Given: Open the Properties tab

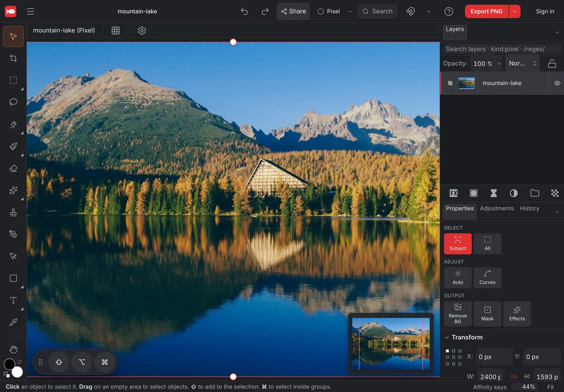Looking at the screenshot, I should click(x=460, y=211).
